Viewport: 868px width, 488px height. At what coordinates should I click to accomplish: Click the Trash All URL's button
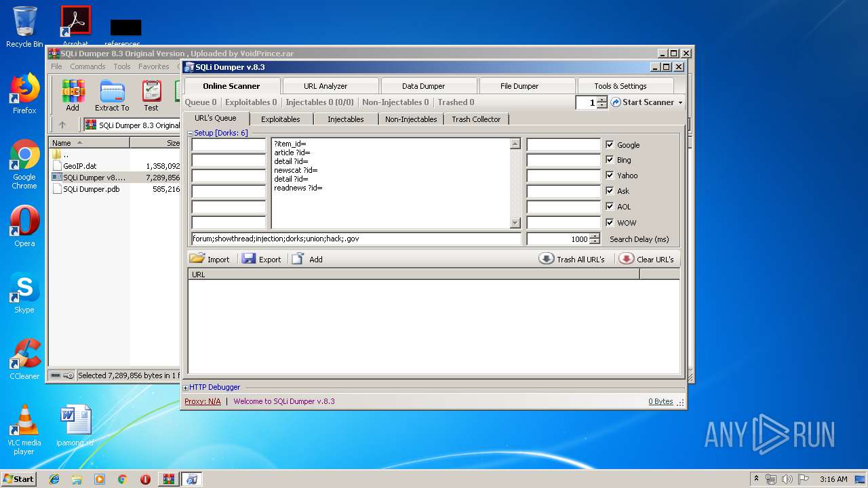coord(572,259)
